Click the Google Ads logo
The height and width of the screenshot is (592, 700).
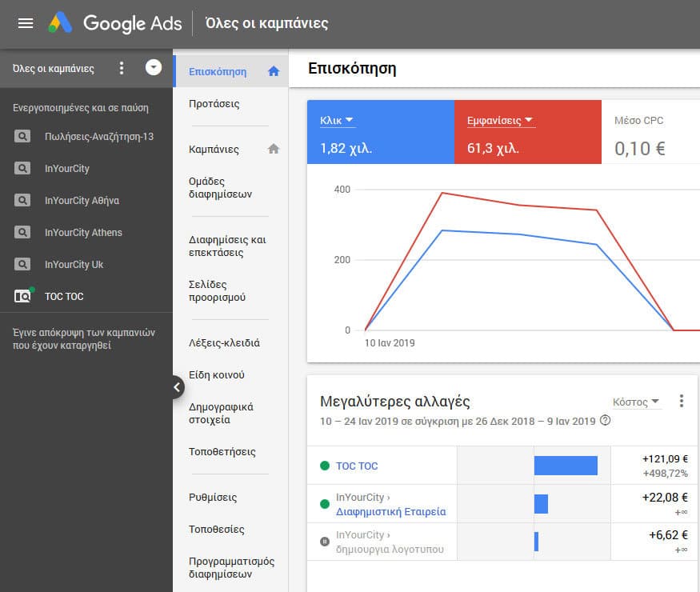coord(115,23)
